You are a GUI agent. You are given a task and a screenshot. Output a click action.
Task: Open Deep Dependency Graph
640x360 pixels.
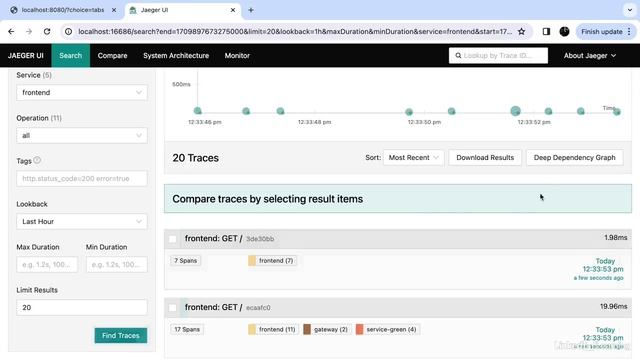[574, 158]
